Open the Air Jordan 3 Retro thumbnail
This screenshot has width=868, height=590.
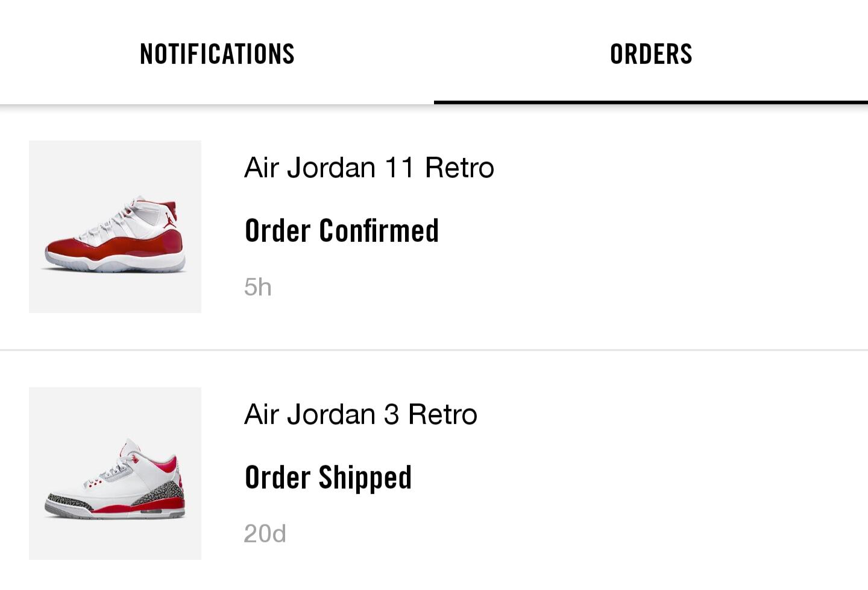coord(115,473)
